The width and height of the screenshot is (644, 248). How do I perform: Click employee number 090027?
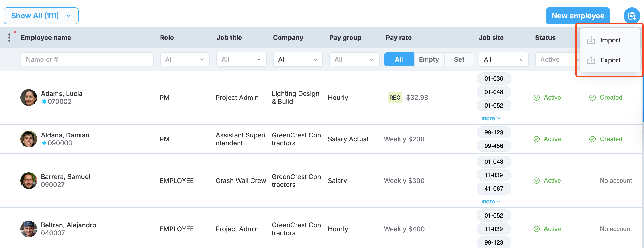[53, 184]
